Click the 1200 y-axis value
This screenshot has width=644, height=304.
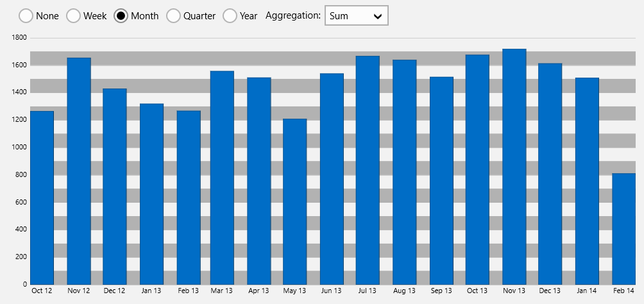click(x=19, y=120)
